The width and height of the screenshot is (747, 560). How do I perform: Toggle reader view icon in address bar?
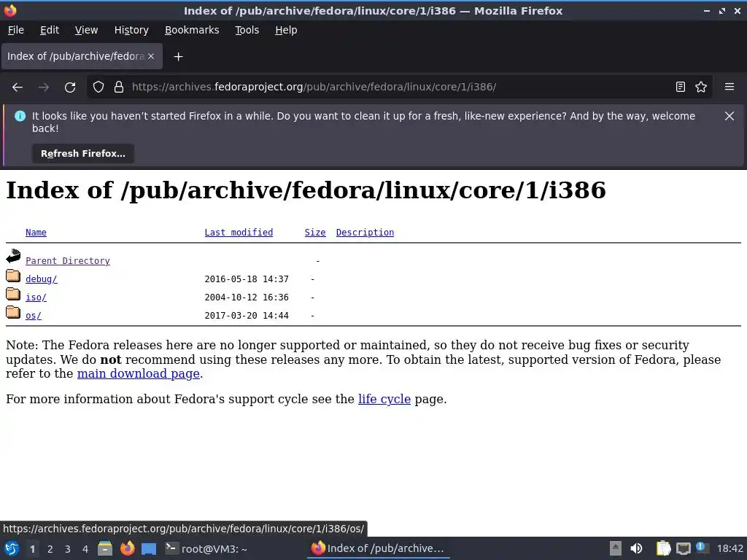(681, 87)
